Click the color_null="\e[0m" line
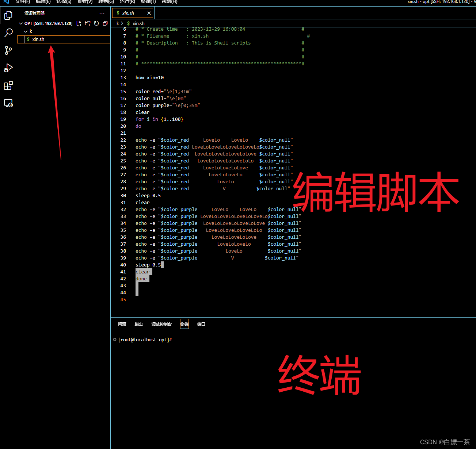476x449 pixels. pyautogui.click(x=161, y=99)
